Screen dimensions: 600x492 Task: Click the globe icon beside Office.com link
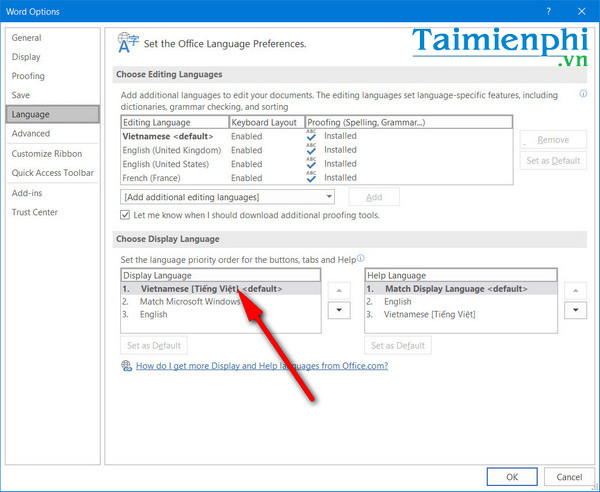point(127,366)
